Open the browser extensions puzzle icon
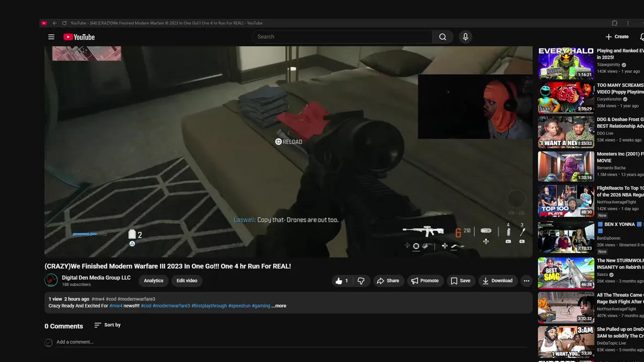The height and width of the screenshot is (362, 644). pos(614,23)
